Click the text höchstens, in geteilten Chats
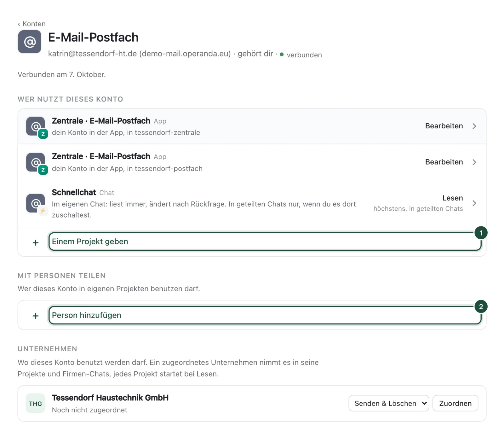 [x=418, y=209]
